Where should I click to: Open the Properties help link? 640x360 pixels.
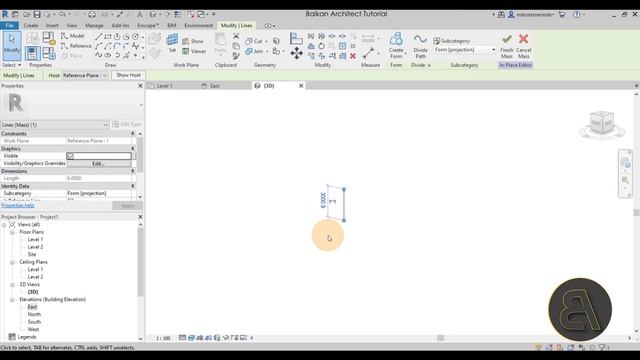(18, 205)
